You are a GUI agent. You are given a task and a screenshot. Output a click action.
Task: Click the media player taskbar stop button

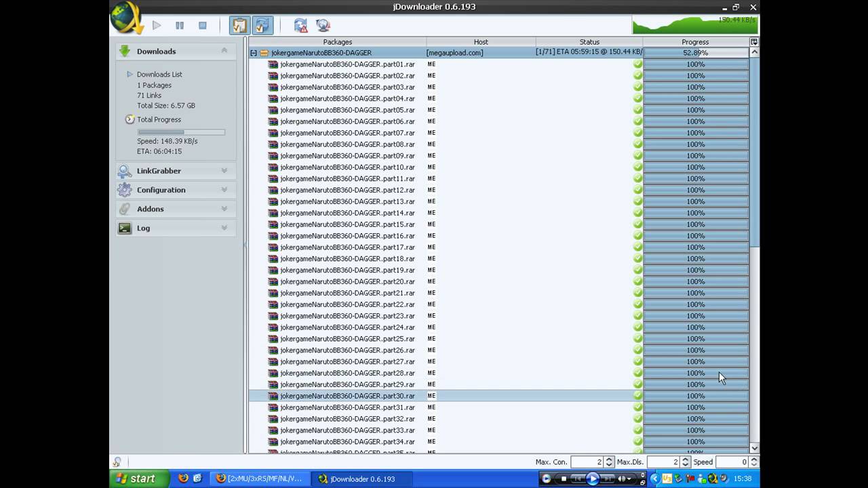point(564,479)
